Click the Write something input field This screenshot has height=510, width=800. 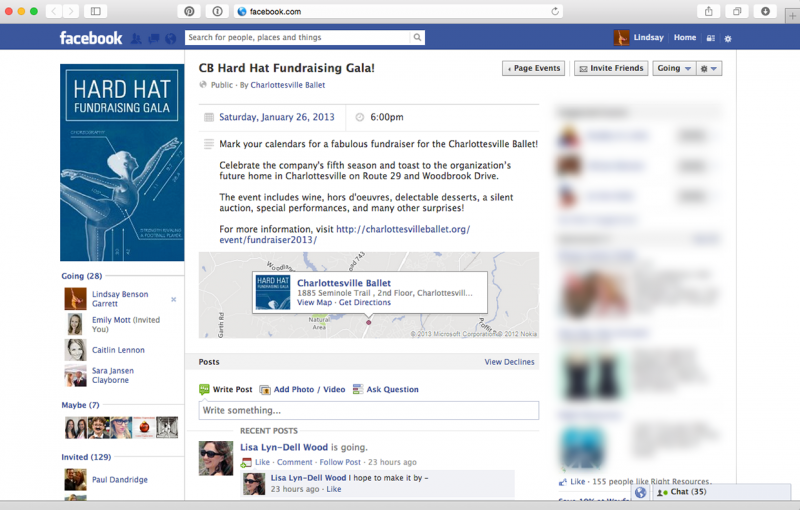point(368,411)
